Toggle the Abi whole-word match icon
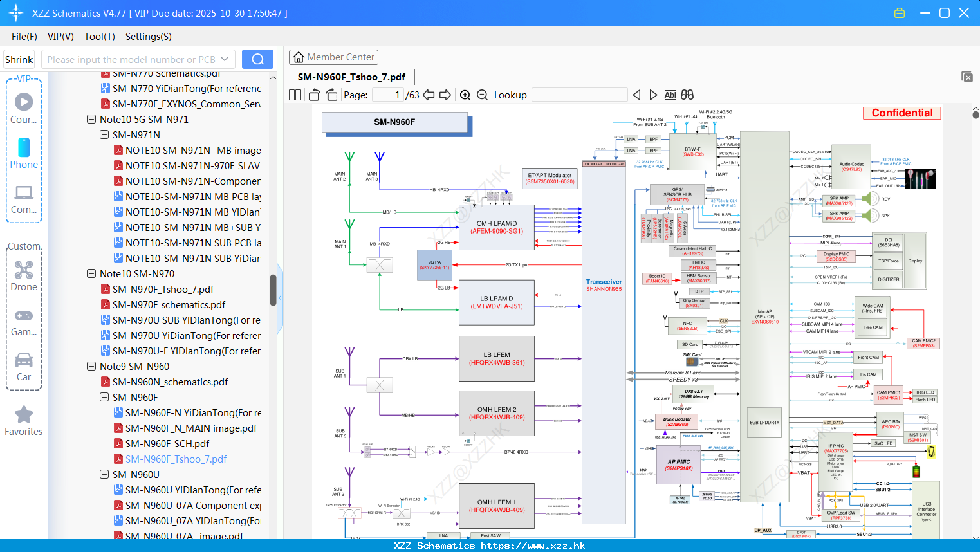The height and width of the screenshot is (552, 980). 670,95
